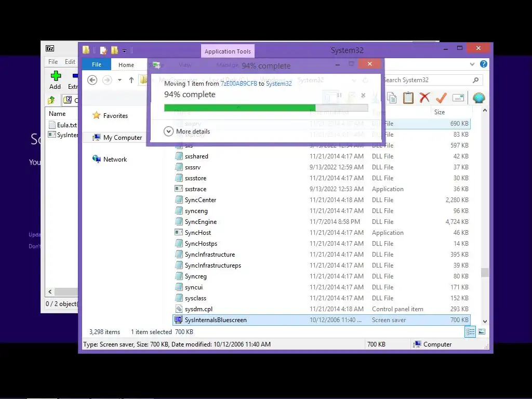
Task: Click the sxstrace application icon
Action: coord(179,189)
